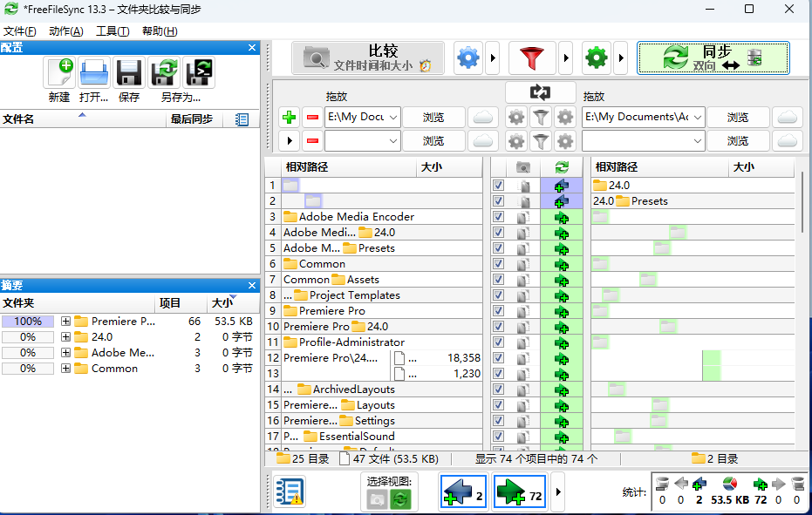Screen dimensions: 812x515
Task: Uncheck checkbox for ArchivedLayouts row 14
Action: (x=498, y=390)
